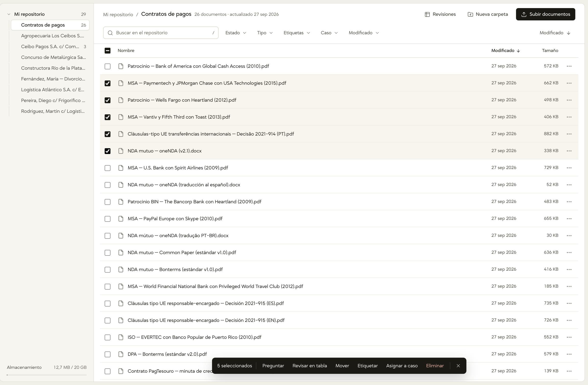This screenshot has width=588, height=385.
Task: Choose Etiquetar in the selection bar
Action: [x=367, y=366]
